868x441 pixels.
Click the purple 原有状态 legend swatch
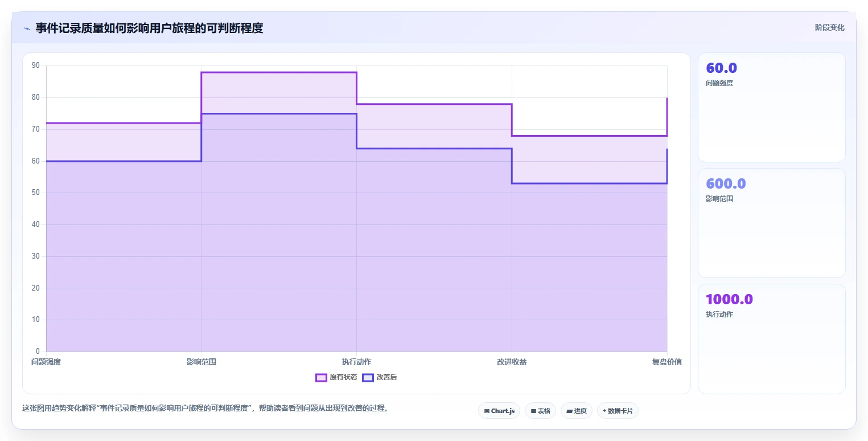pyautogui.click(x=321, y=377)
